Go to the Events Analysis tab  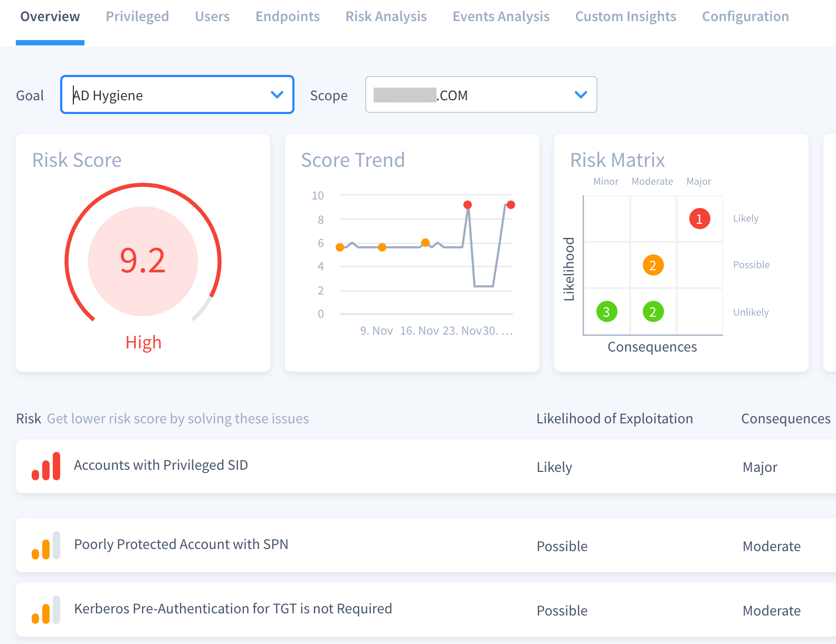point(501,17)
